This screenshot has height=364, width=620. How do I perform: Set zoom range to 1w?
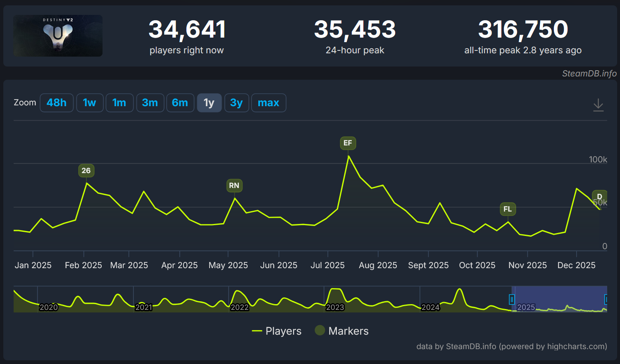coord(90,103)
